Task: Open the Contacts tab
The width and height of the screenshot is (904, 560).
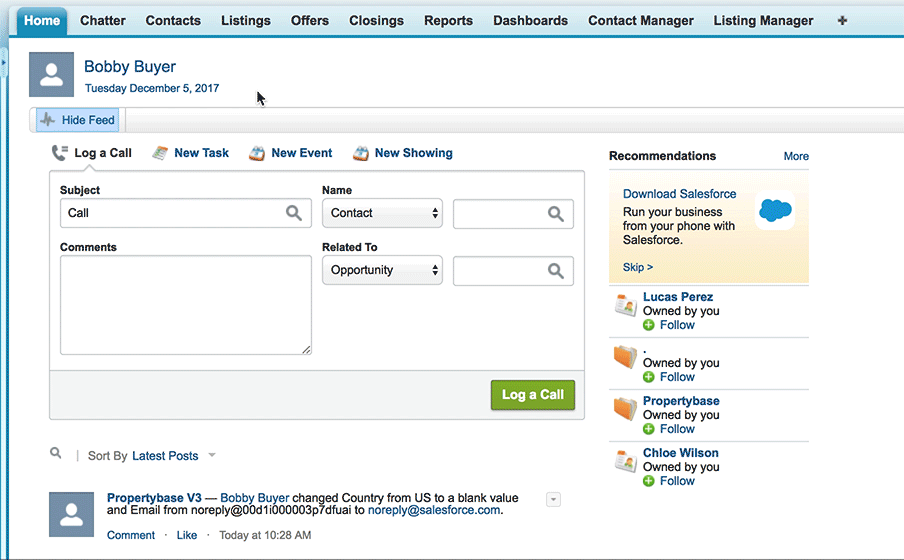Action: [x=173, y=21]
